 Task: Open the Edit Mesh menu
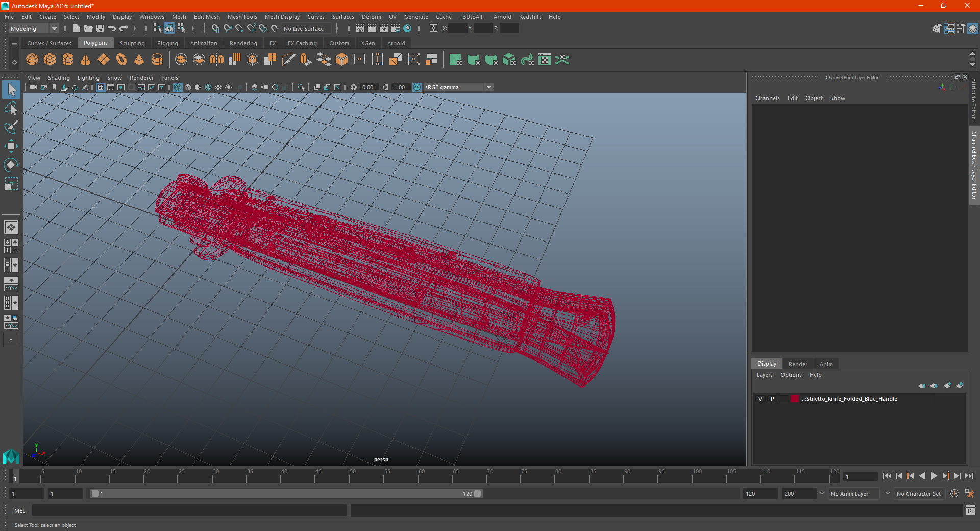207,17
